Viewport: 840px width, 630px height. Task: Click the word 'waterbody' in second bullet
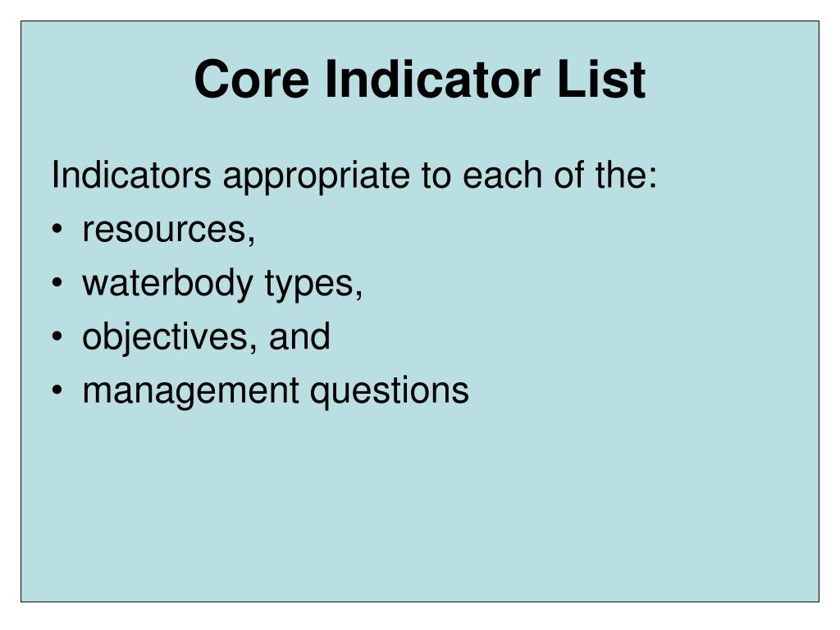coord(167,284)
